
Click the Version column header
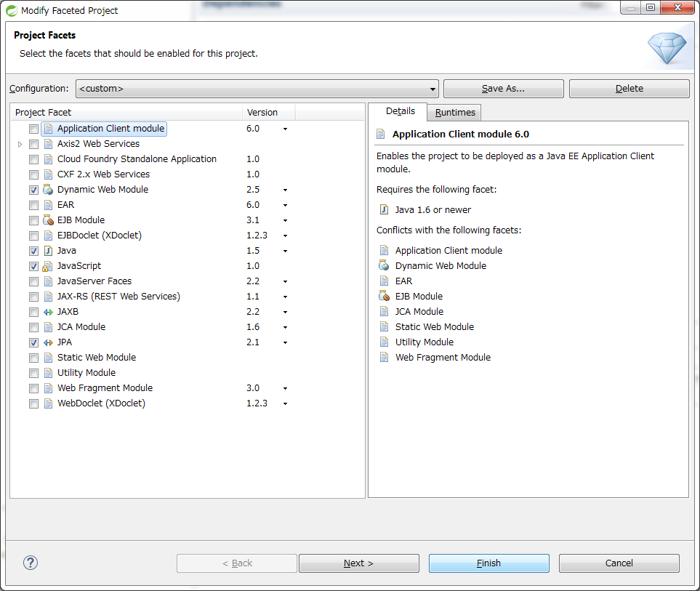262,112
